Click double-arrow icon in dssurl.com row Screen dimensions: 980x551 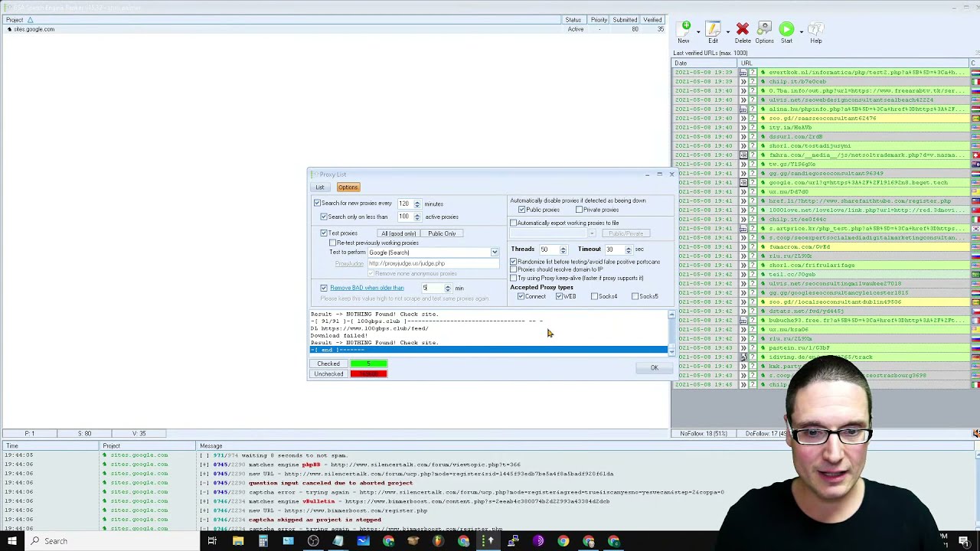coord(743,136)
